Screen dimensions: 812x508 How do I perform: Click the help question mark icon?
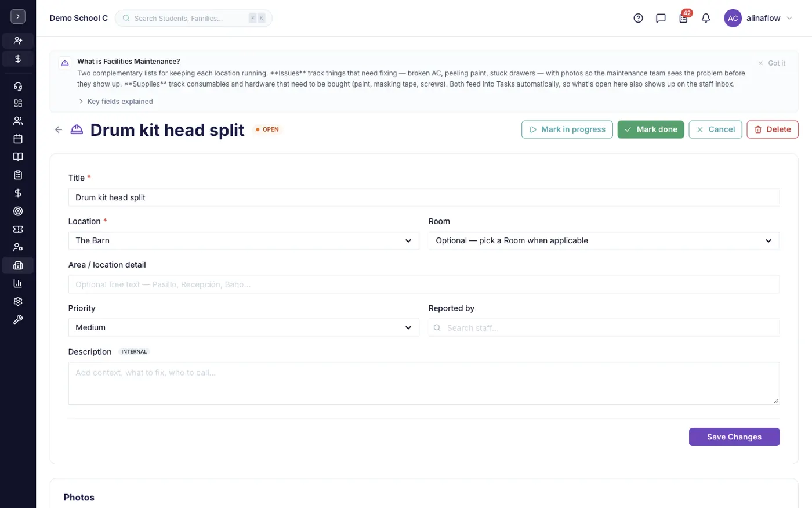pos(639,18)
